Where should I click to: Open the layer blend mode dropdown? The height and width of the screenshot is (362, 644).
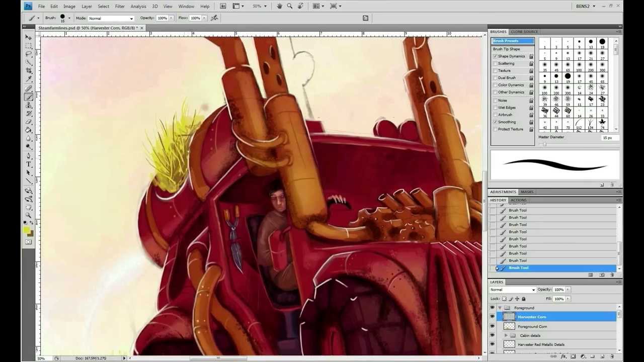(x=513, y=290)
